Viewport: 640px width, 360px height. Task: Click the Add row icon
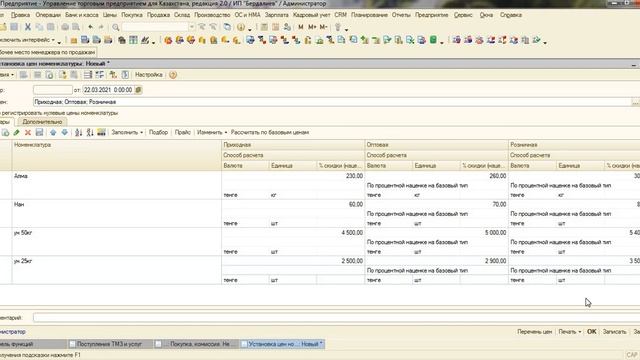pyautogui.click(x=5, y=132)
